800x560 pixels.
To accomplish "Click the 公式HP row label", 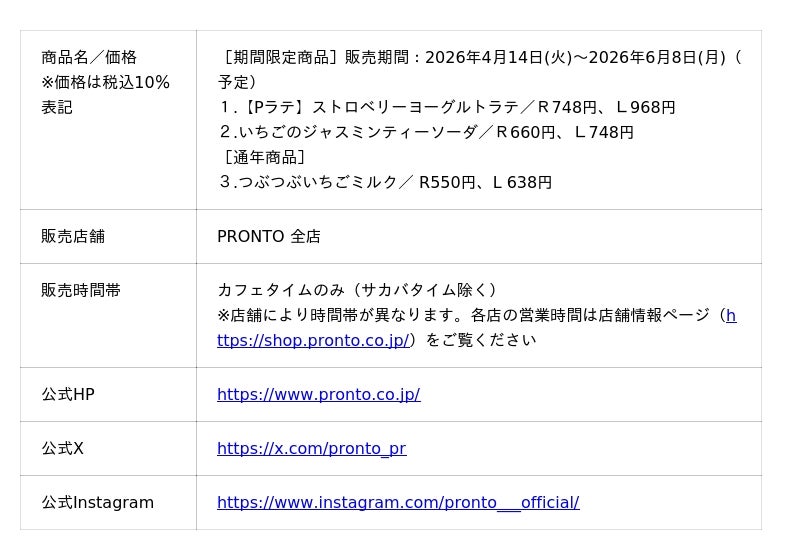I will coord(68,394).
